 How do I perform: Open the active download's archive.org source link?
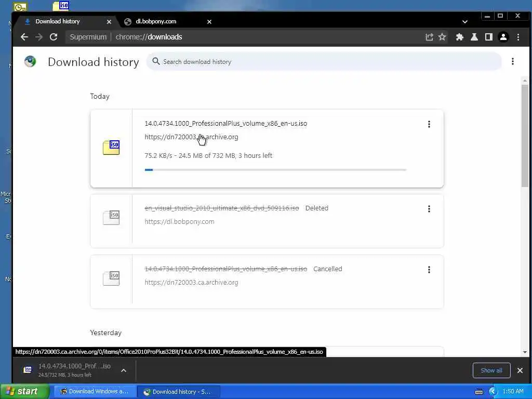[191, 137]
